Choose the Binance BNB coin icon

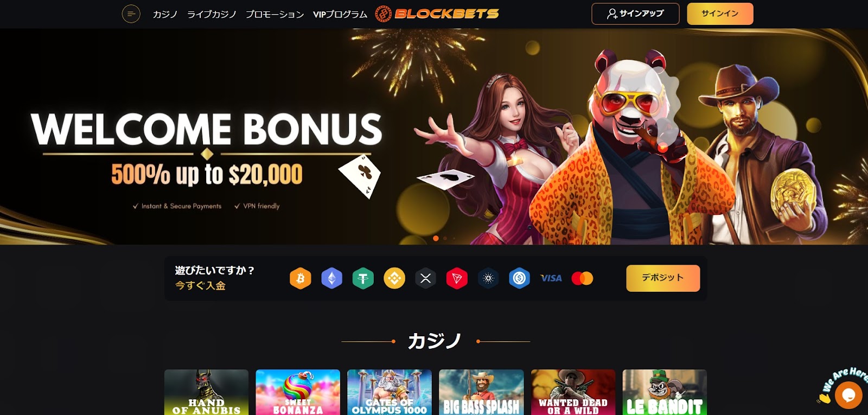click(394, 278)
